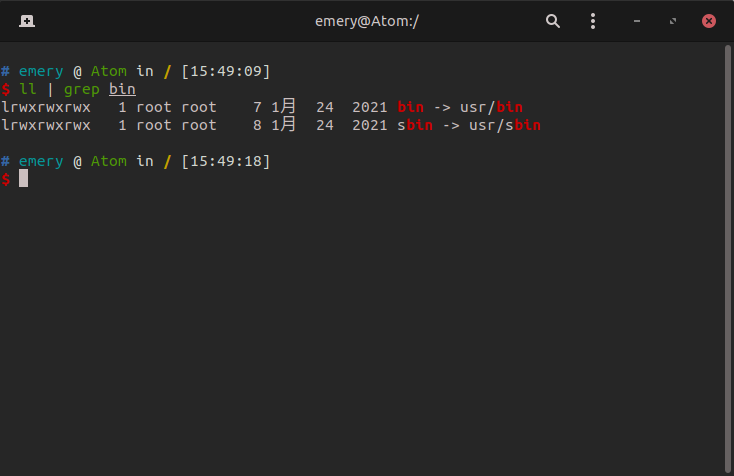The image size is (734, 476).
Task: Click the [15:49:18] timestamp
Action: (x=225, y=161)
